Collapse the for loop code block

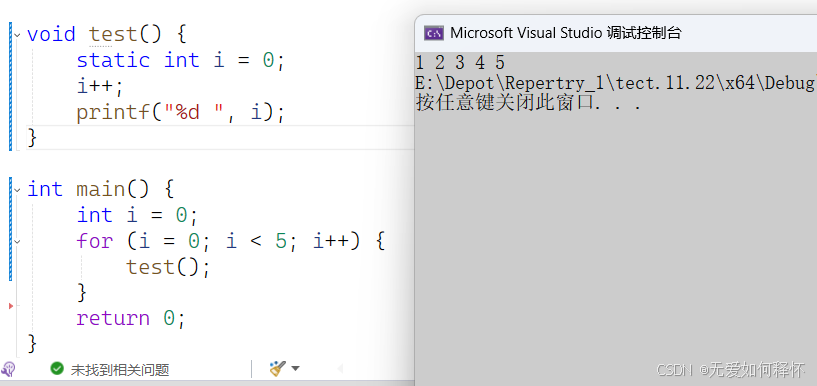pos(17,241)
